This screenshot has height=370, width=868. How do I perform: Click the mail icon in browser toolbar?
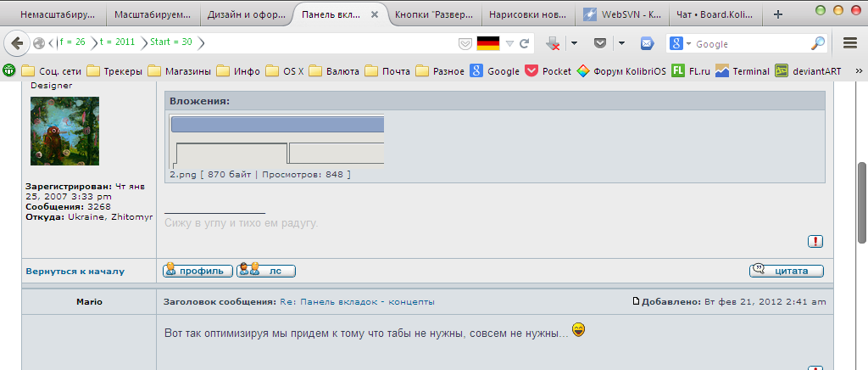point(646,43)
